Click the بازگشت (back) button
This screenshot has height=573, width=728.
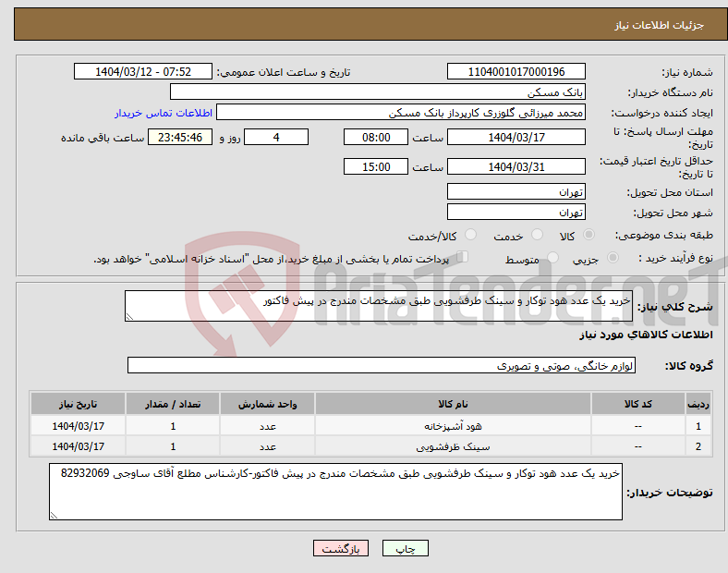click(x=341, y=548)
